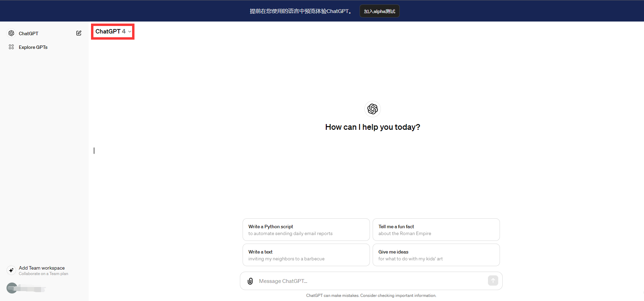This screenshot has height=301, width=644.
Task: Click the 加入alpha测试 button
Action: click(379, 11)
